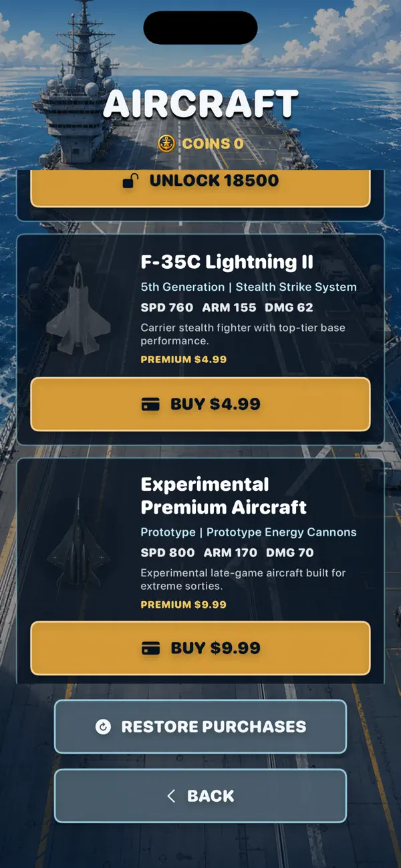Open the F-35C Lightning II title

pyautogui.click(x=227, y=262)
